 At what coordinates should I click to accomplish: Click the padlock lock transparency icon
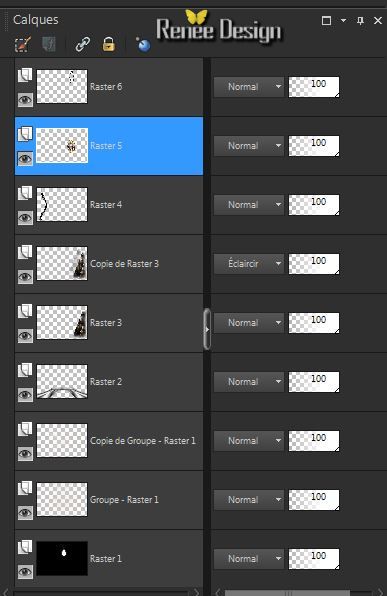click(109, 44)
